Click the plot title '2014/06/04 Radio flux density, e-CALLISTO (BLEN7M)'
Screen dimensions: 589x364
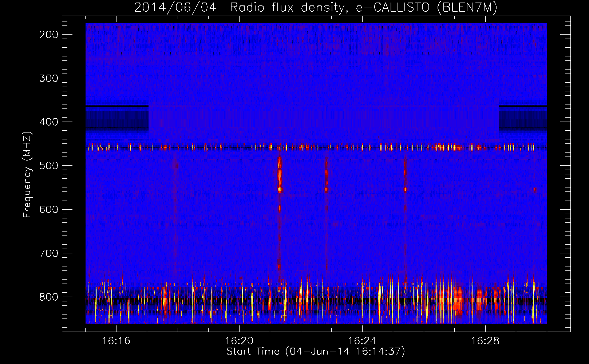click(316, 7)
